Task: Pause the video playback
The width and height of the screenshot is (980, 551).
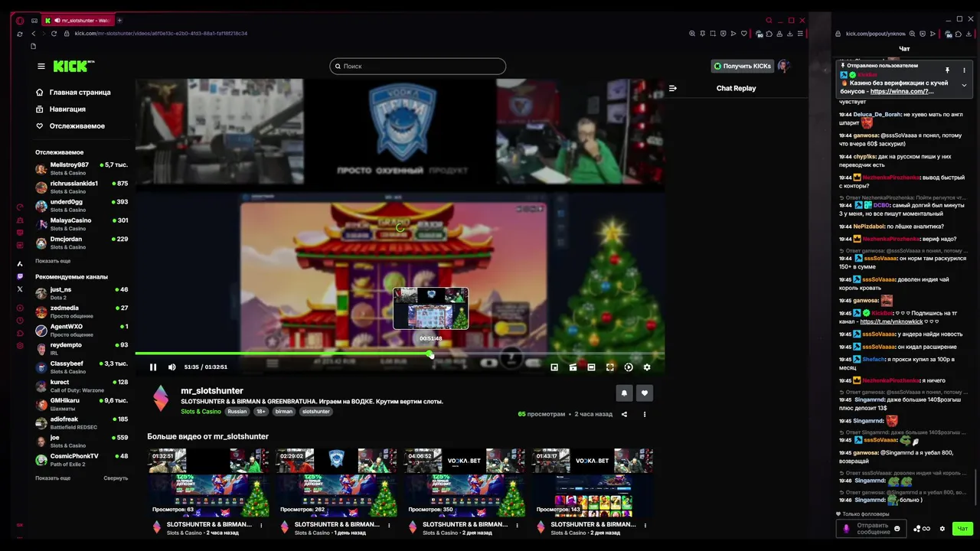Action: [x=153, y=367]
